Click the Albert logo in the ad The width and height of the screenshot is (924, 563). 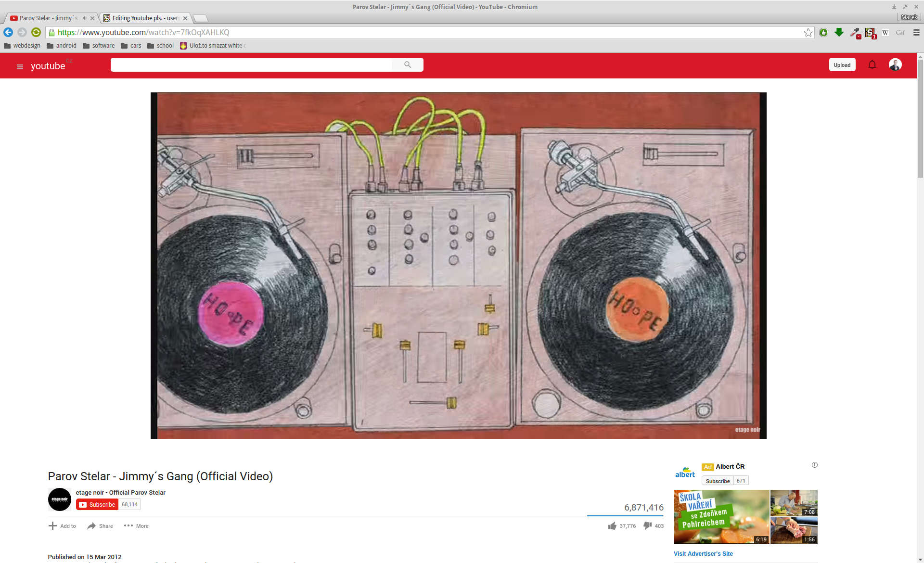coord(685,473)
